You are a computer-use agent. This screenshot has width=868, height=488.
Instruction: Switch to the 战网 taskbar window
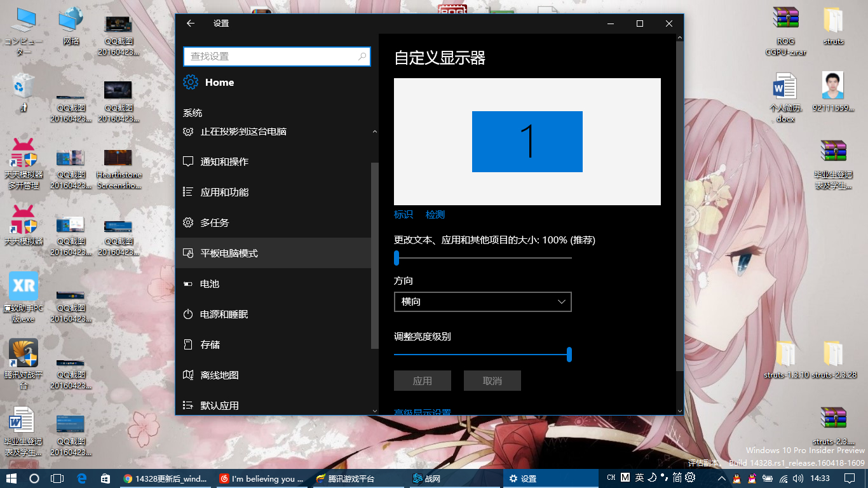(454, 478)
